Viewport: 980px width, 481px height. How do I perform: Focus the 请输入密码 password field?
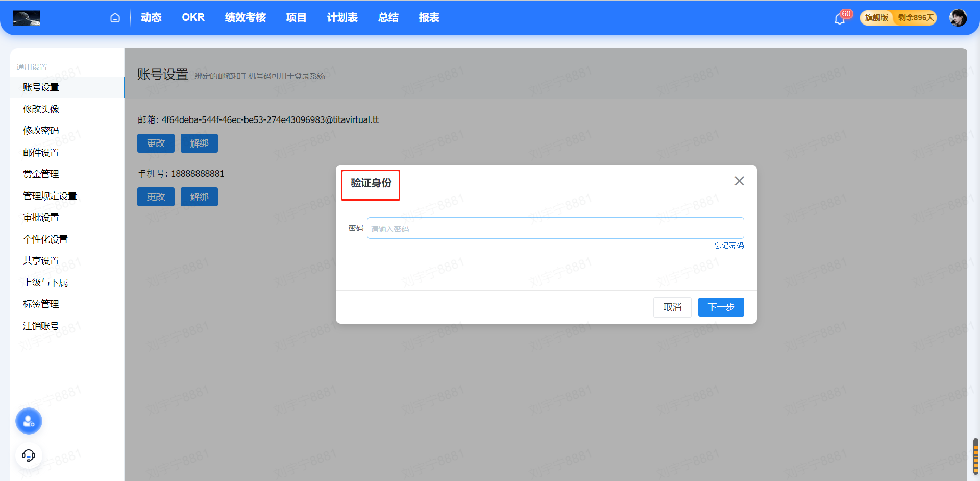tap(555, 228)
